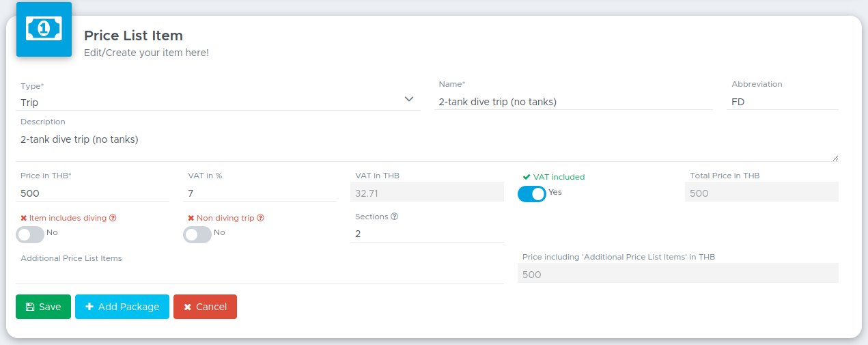The width and height of the screenshot is (868, 345).
Task: Click the Yes text beside VAT switch
Action: [555, 192]
